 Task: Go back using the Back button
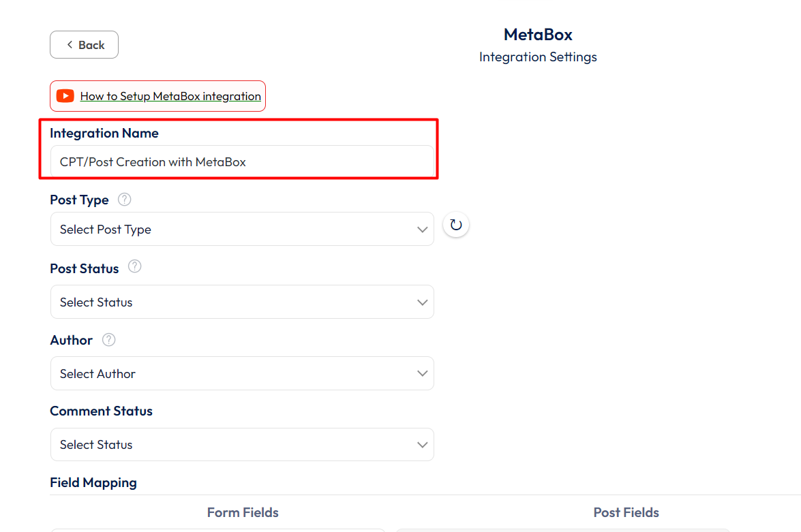pos(85,45)
